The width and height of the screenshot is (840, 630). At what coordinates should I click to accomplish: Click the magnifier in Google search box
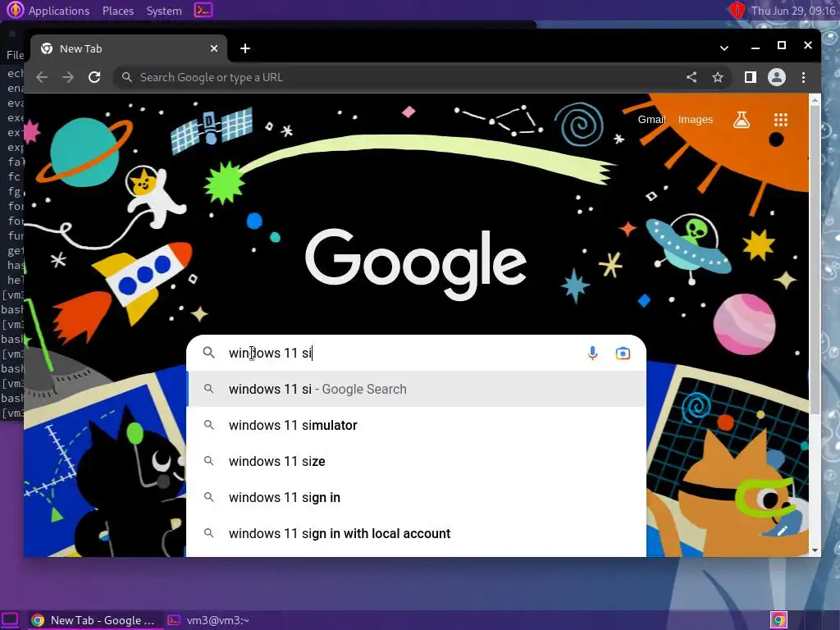(x=209, y=353)
